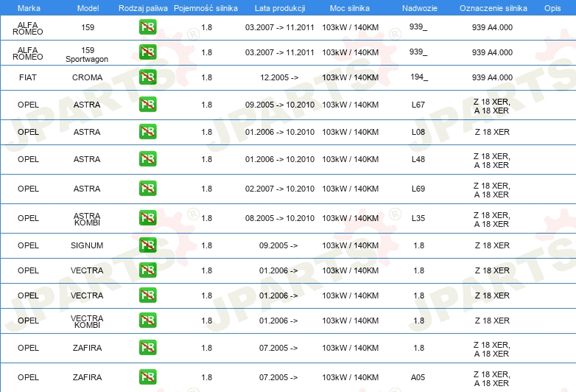Select the 'VECTRA KOMBI' model cell
Image resolution: width=576 pixels, height=392 pixels.
87,321
